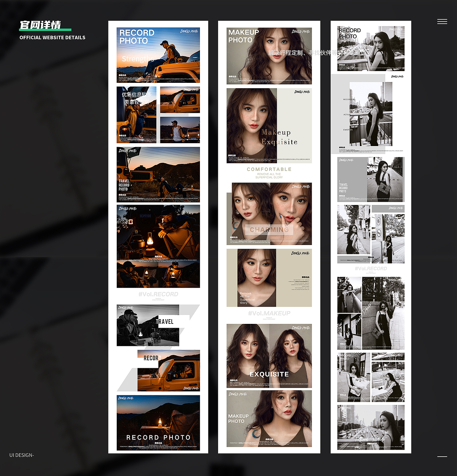Open the Remove All The Superficial Glory card

[269, 278]
